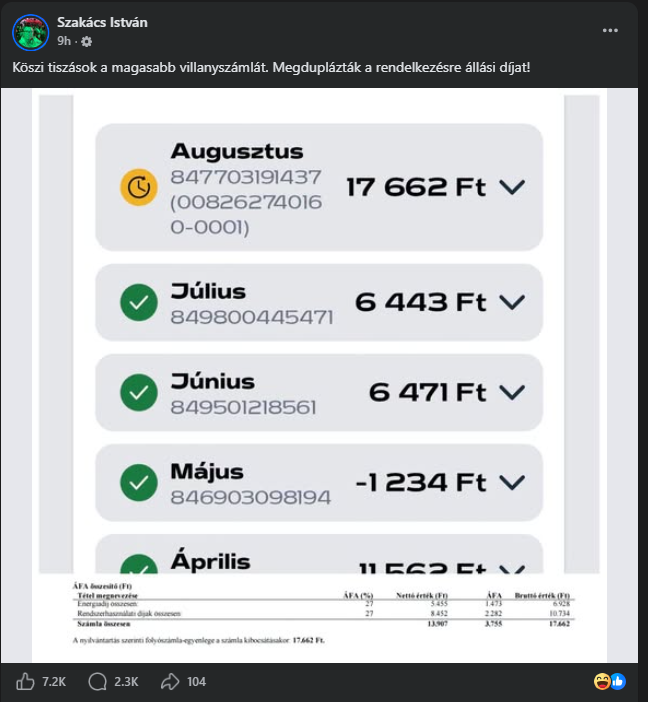Viewport: 648px width, 702px height.
Task: Click the green checkmark beside Május
Action: 139,483
